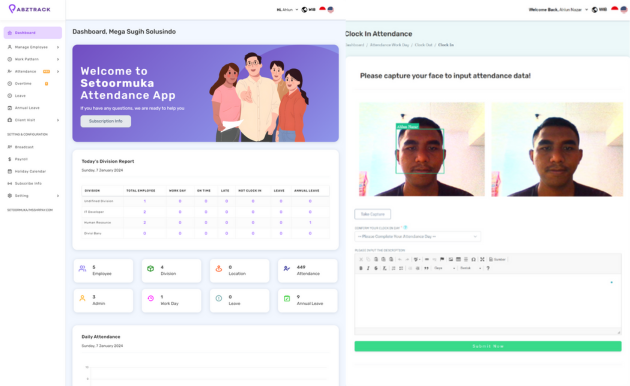630x386 pixels.
Task: Open Welcome Back Ahlun Nazar dropdown
Action: (558, 10)
